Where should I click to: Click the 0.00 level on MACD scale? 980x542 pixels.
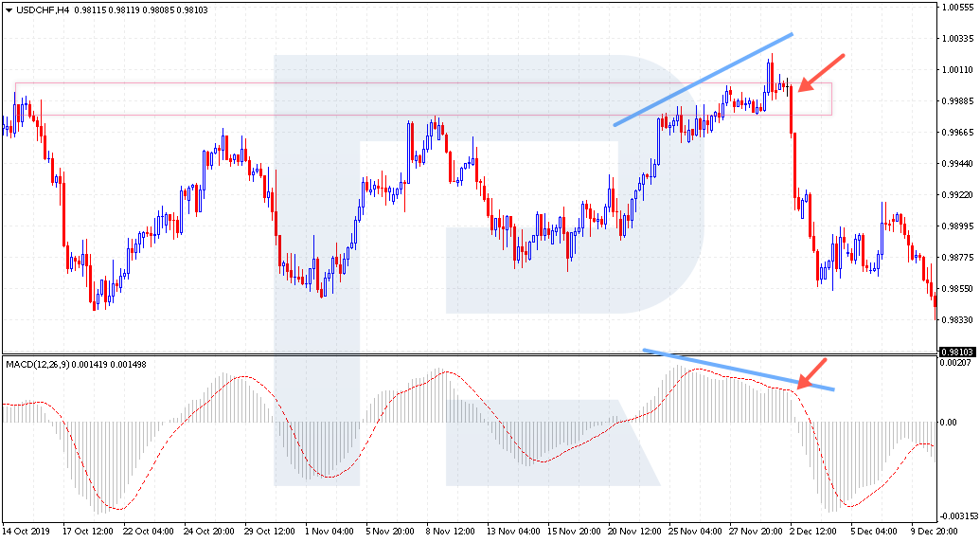pyautogui.click(x=947, y=423)
